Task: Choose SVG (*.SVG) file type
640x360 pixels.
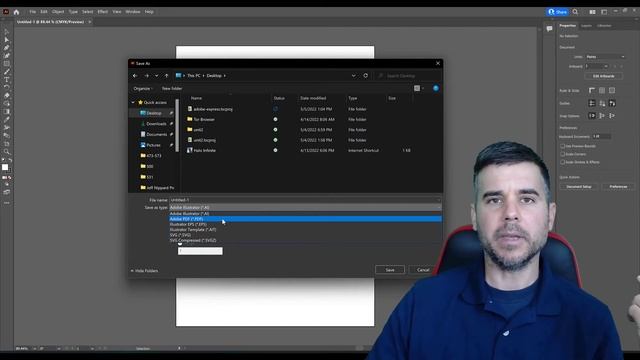Action: click(x=305, y=235)
